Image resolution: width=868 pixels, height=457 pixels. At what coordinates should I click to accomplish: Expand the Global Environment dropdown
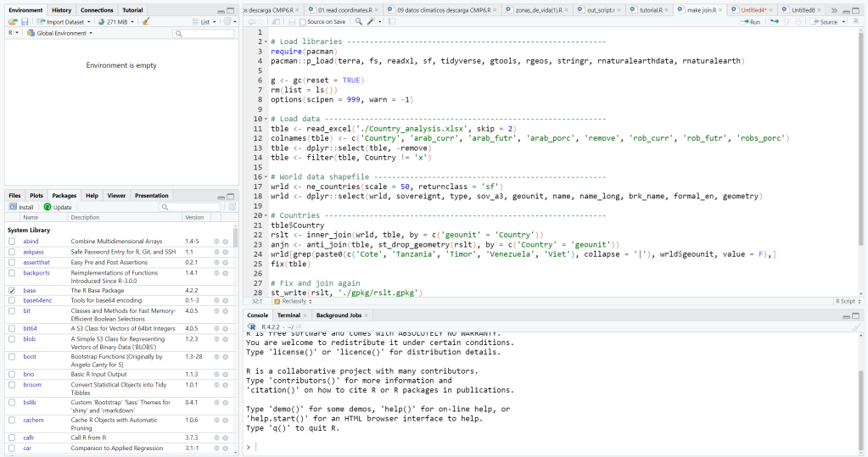(59, 33)
